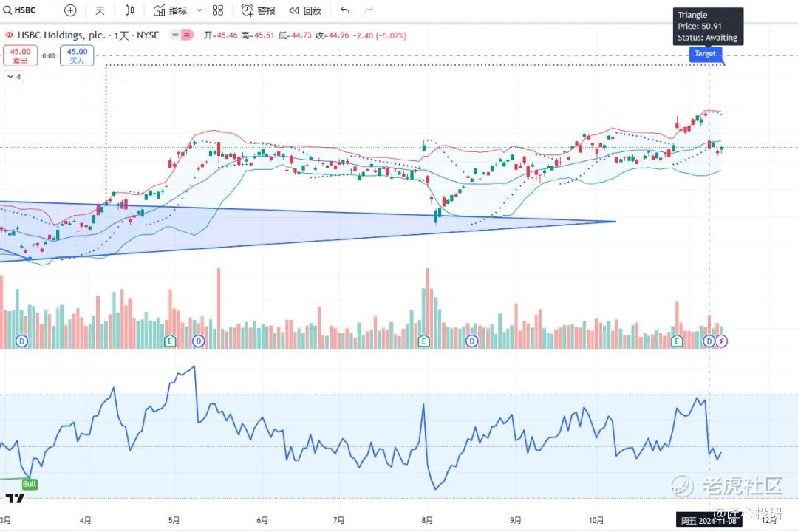Click the pink approximate-sign data pill
Viewport: 798px width, 532px height.
point(187,35)
